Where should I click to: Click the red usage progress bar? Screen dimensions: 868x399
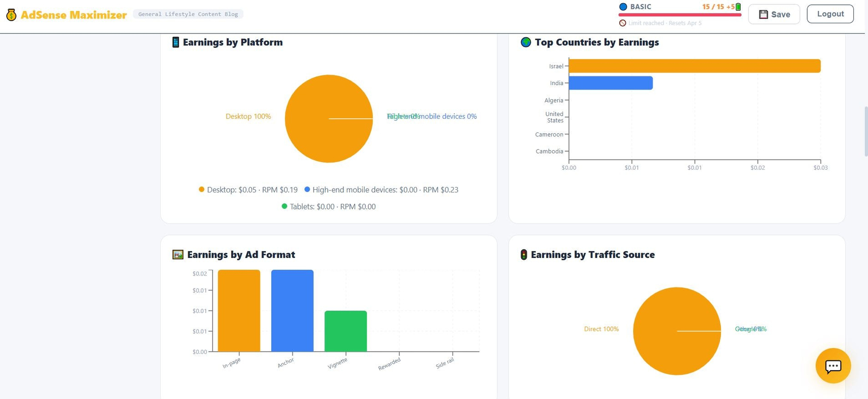point(680,15)
